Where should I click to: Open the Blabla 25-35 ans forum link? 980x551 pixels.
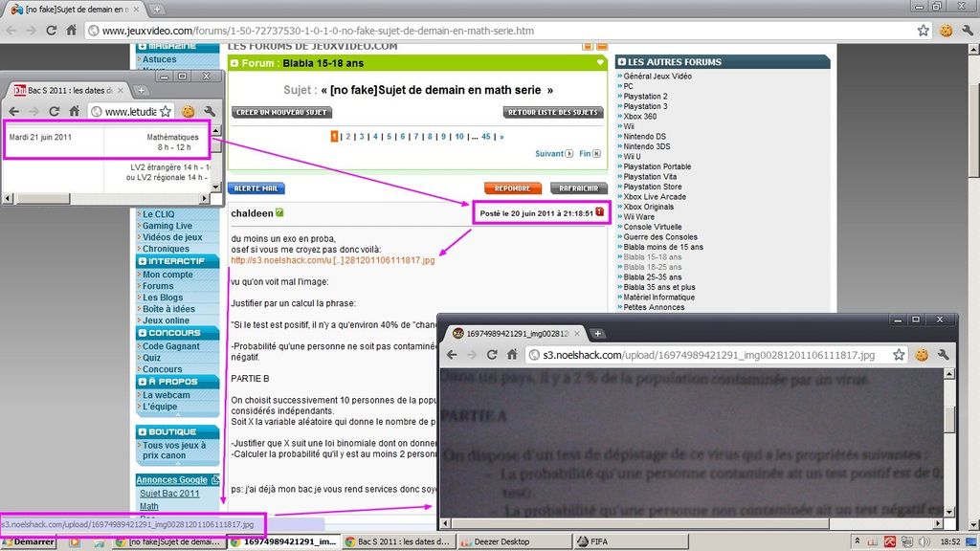click(x=652, y=276)
